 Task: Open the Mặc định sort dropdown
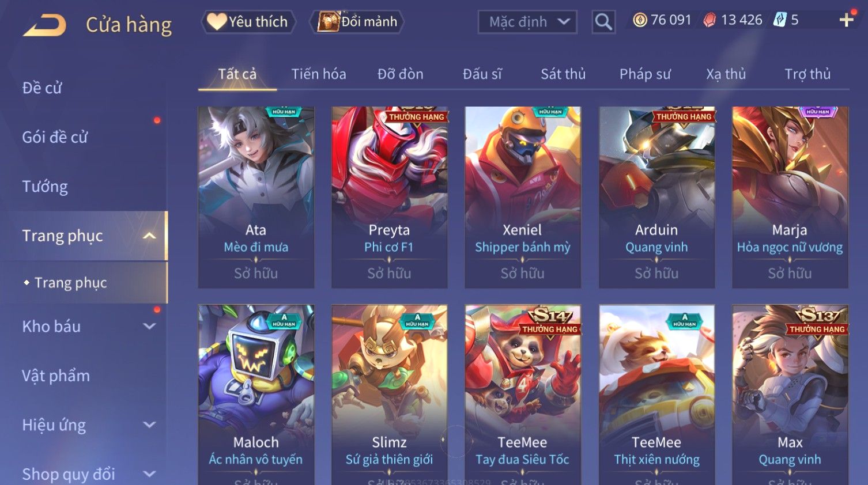(x=527, y=22)
